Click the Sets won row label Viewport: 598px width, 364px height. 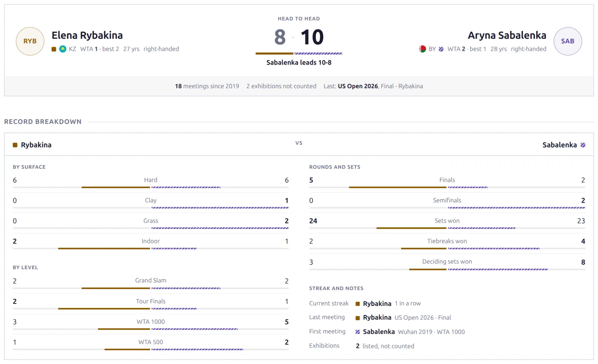pyautogui.click(x=447, y=221)
